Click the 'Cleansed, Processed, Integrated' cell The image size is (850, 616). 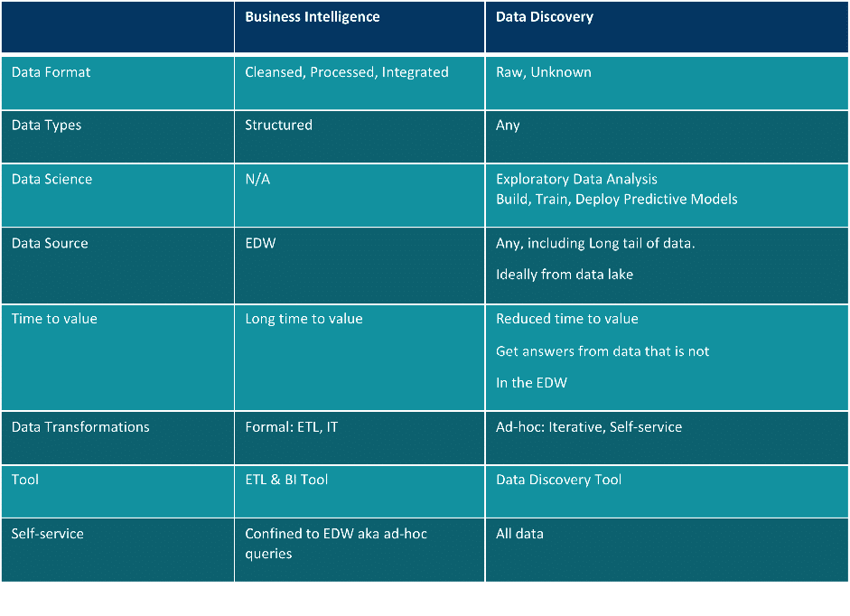[346, 72]
